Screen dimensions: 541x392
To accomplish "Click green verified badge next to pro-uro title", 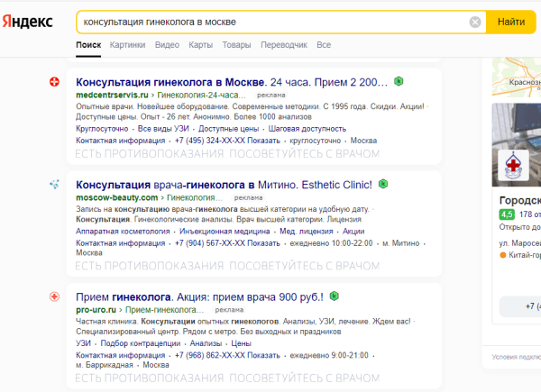I will pyautogui.click(x=334, y=296).
